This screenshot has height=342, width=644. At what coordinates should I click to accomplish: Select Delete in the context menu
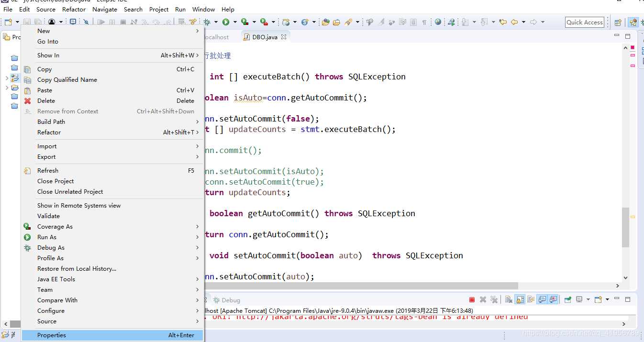coord(112,100)
